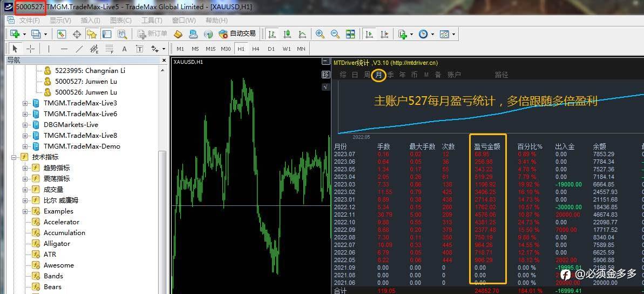Expand the DBGMarkets-Live tree node
Viewport: 644px width, 294px height.
25,125
